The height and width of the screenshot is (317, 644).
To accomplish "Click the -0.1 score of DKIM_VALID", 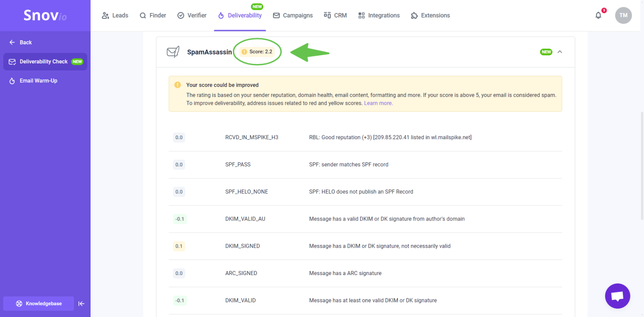I will point(179,301).
